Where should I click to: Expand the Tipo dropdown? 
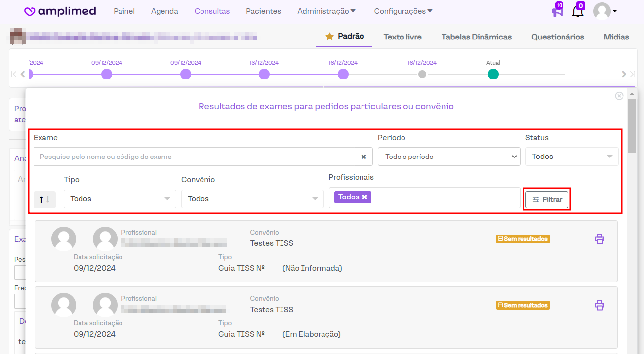click(120, 199)
